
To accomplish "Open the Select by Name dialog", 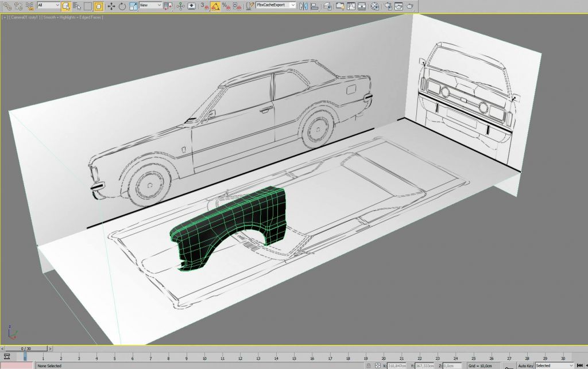I will pos(76,6).
